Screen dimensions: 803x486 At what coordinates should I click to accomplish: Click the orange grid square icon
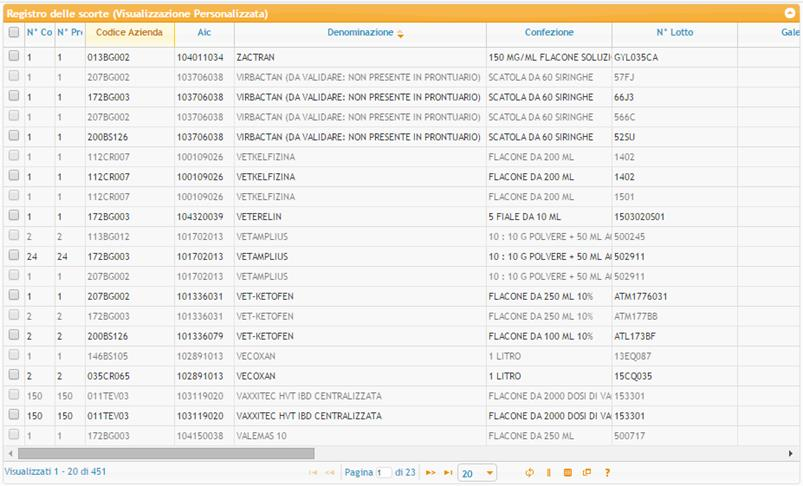click(x=567, y=472)
